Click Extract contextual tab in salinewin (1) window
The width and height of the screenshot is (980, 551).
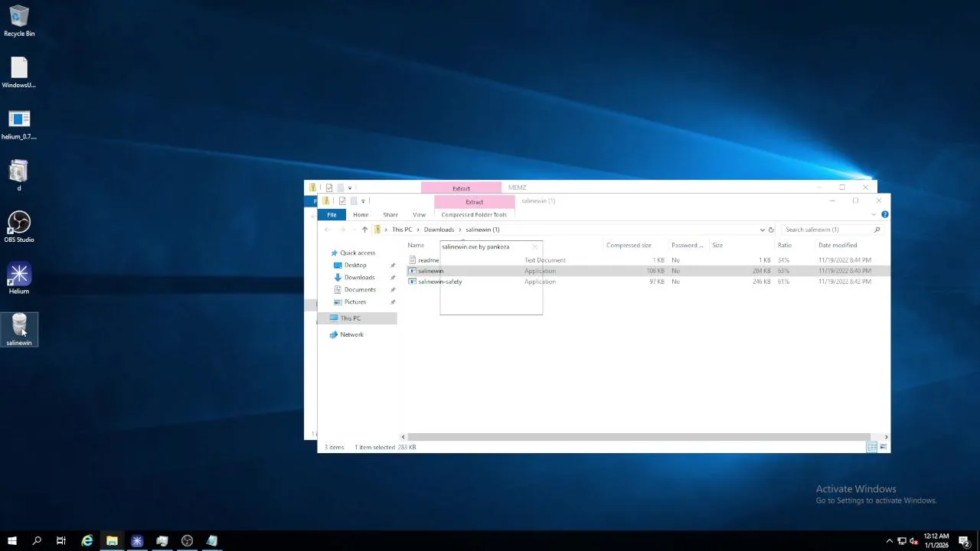click(x=475, y=202)
